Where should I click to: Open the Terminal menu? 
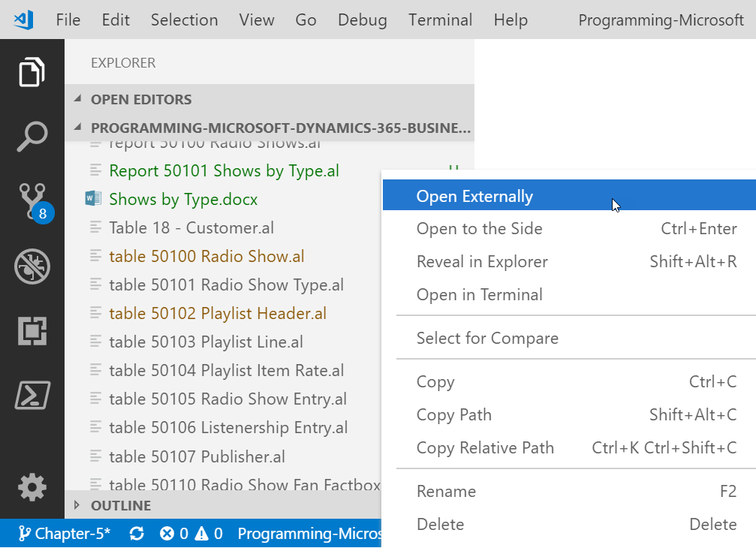coord(440,20)
